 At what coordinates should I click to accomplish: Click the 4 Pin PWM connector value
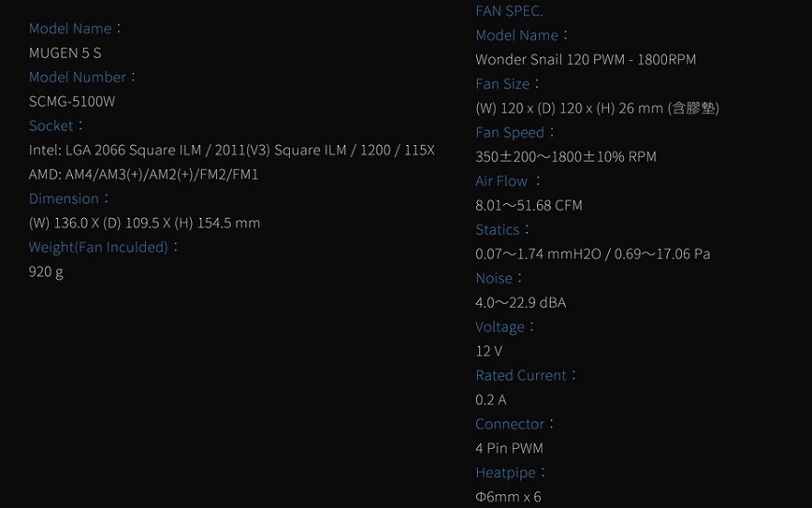coord(509,448)
